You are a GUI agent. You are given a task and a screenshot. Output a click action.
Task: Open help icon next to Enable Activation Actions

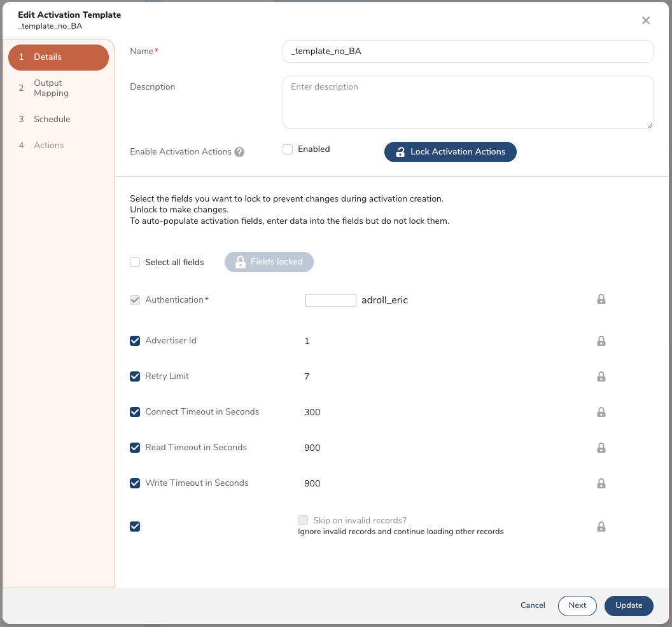point(239,152)
